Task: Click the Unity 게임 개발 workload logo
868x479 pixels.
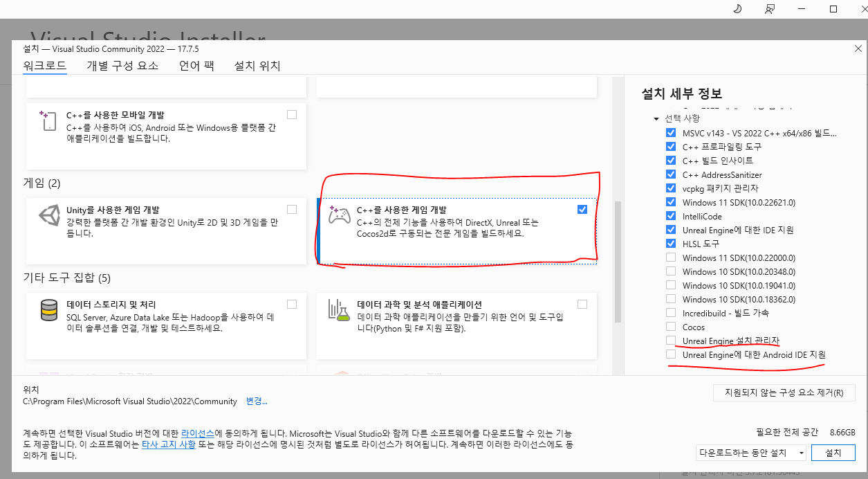Action: pos(48,216)
